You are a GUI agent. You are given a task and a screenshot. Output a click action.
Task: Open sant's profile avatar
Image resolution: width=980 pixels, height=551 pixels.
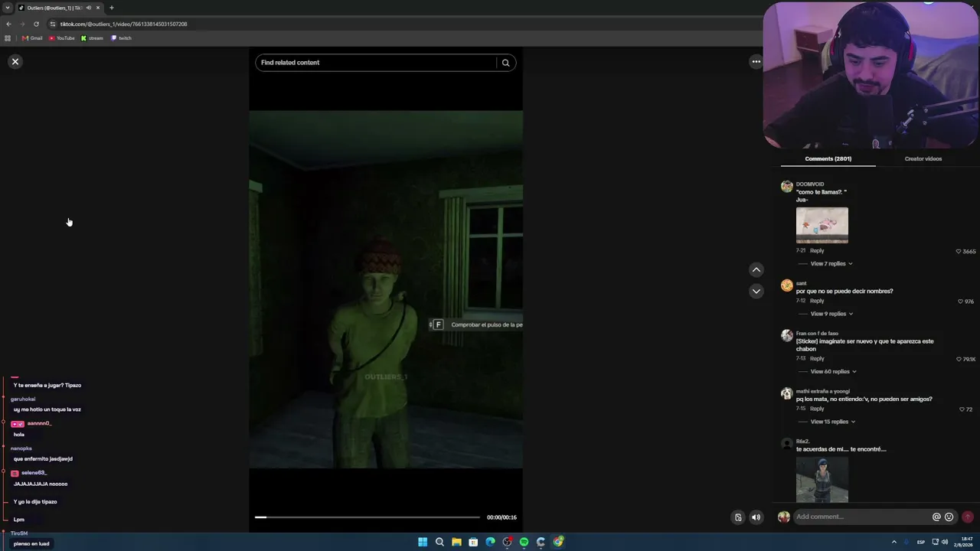786,285
